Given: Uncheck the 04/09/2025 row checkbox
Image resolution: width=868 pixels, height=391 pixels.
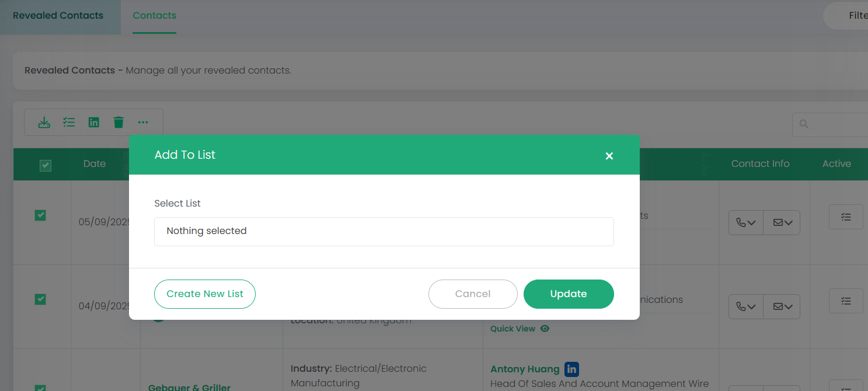Looking at the screenshot, I should (x=40, y=299).
